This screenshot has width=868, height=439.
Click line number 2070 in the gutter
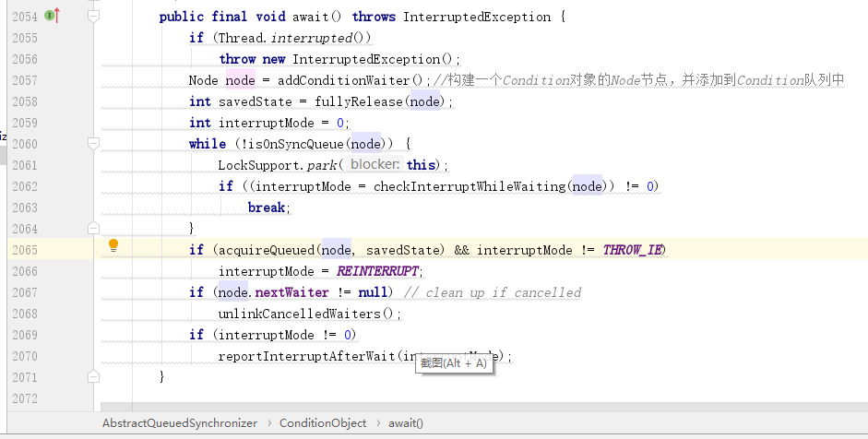click(25, 356)
